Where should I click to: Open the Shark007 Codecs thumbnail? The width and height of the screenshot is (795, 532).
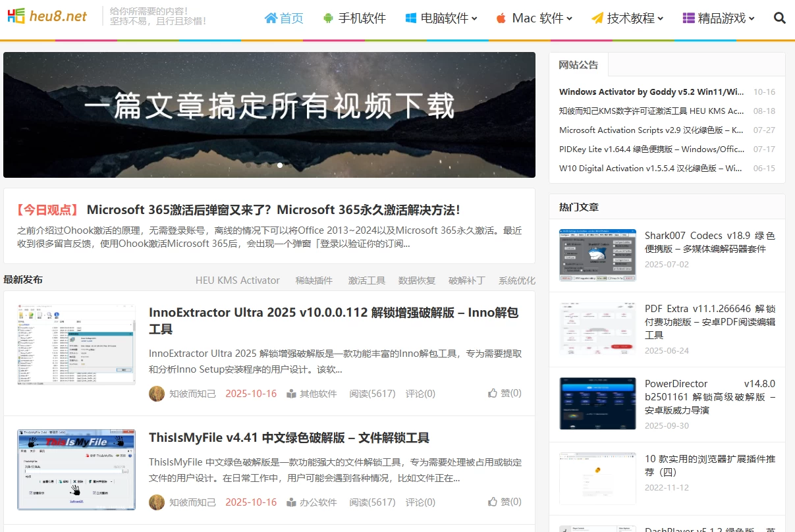coord(597,255)
